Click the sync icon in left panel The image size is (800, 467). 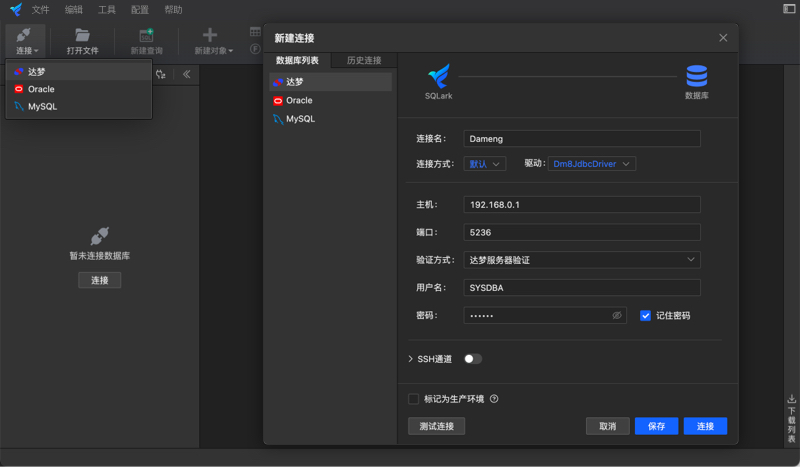pos(161,75)
